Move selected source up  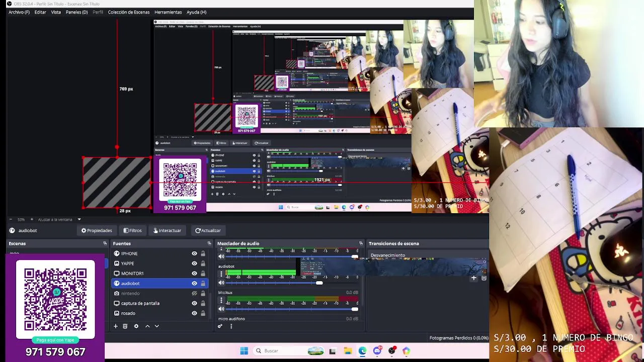[147, 326]
